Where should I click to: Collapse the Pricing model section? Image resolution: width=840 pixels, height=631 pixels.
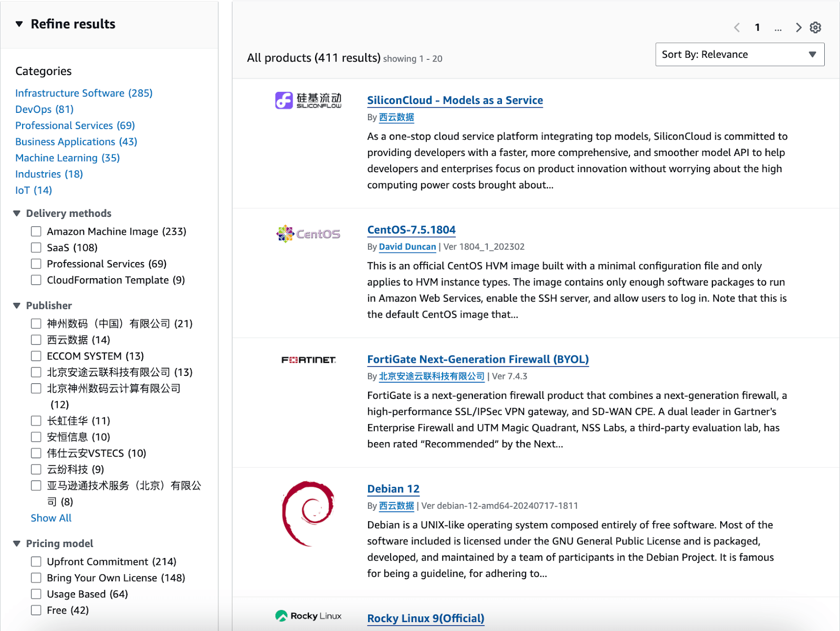pyautogui.click(x=17, y=543)
